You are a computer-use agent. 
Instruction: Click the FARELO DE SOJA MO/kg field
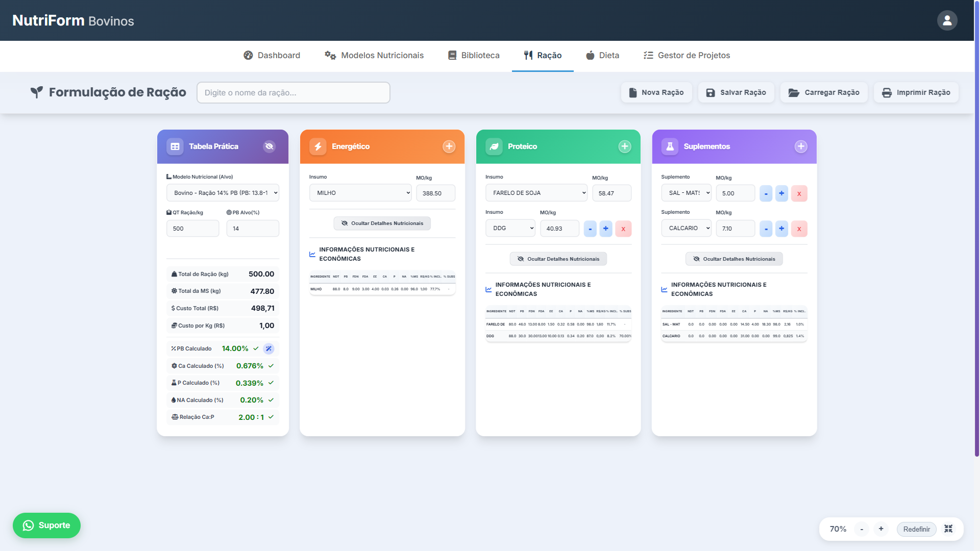(x=612, y=193)
